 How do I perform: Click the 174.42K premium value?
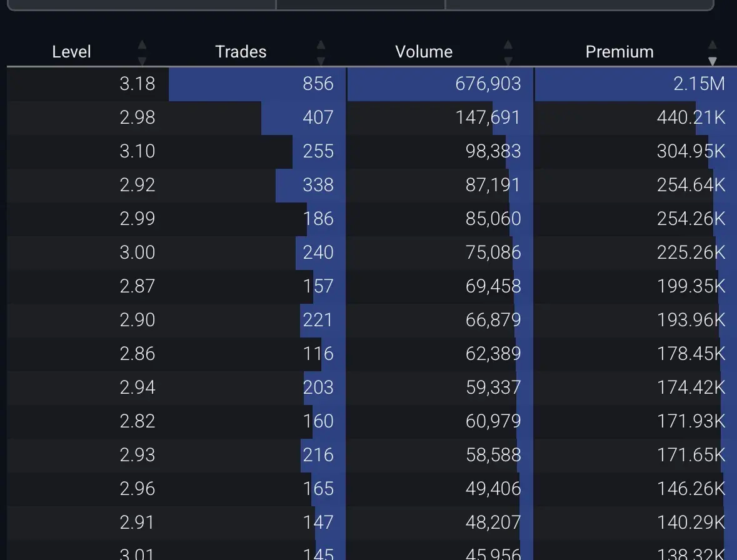[x=691, y=387]
